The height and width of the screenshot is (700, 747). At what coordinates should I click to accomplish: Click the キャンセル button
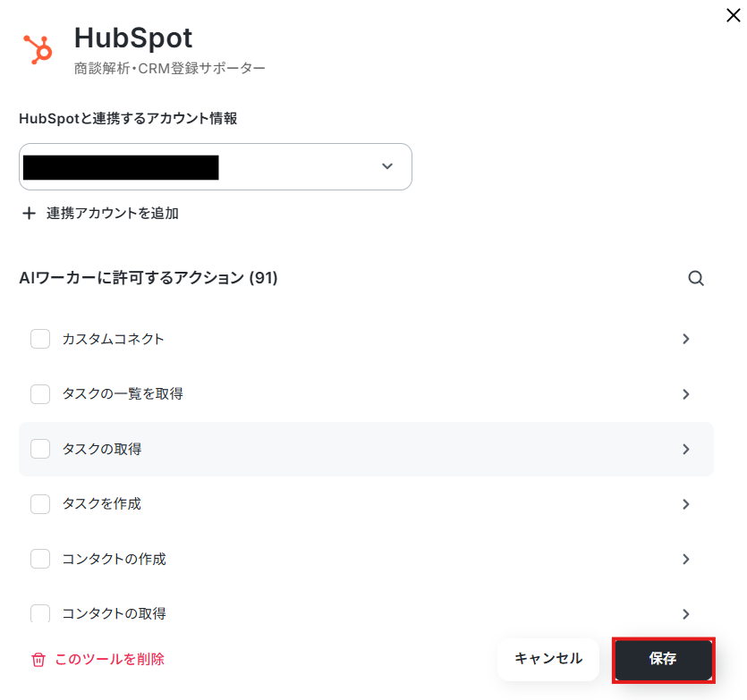coord(548,659)
